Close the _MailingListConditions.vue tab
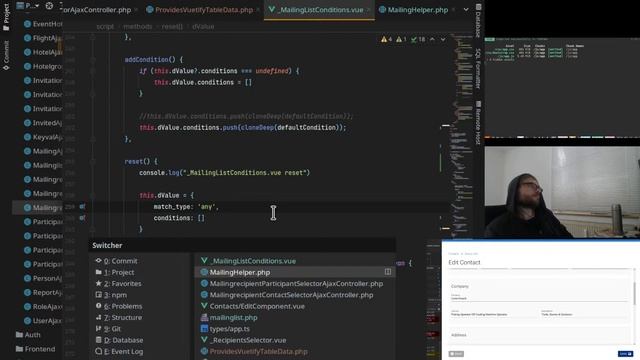The height and width of the screenshot is (360, 640). click(x=369, y=9)
